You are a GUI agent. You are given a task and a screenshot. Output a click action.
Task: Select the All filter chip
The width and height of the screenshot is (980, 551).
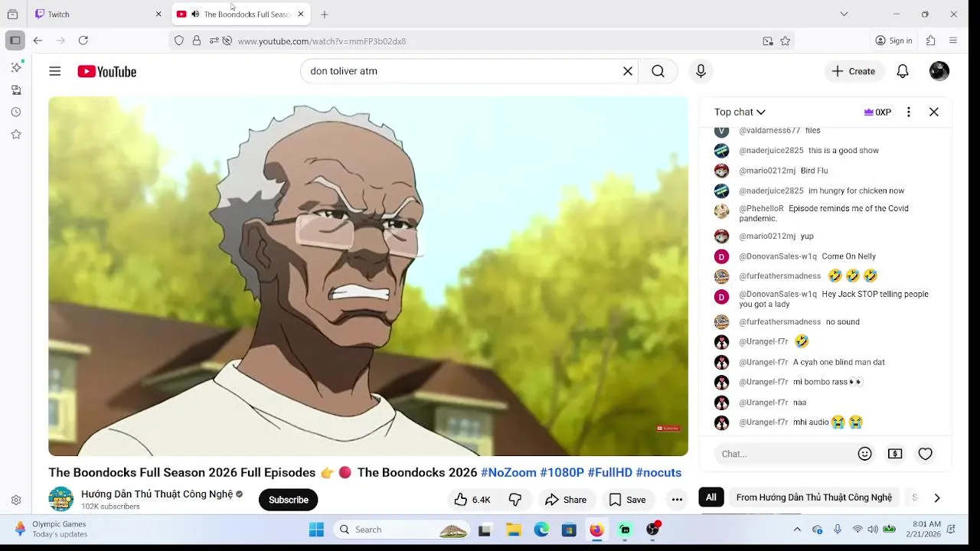point(711,497)
